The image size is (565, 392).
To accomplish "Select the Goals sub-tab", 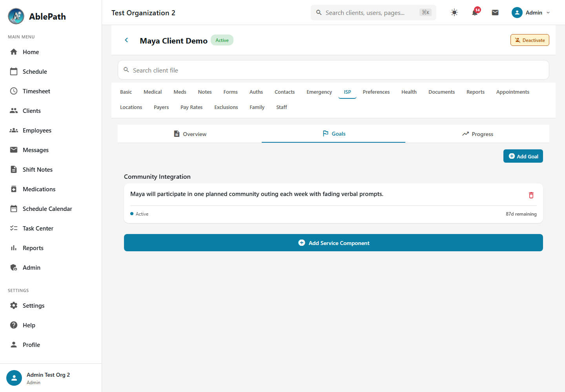I will (x=334, y=134).
